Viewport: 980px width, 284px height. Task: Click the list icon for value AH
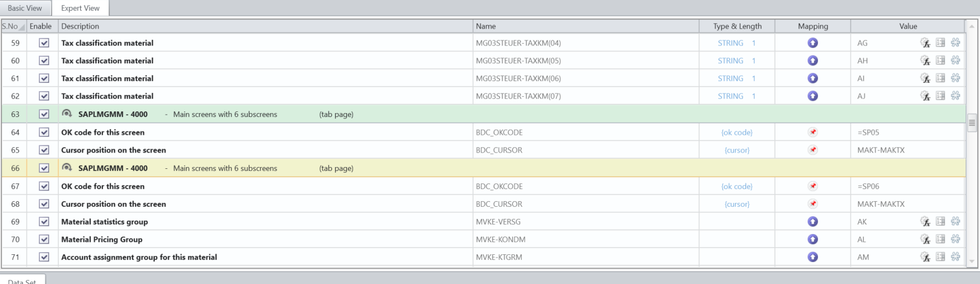[940, 61]
